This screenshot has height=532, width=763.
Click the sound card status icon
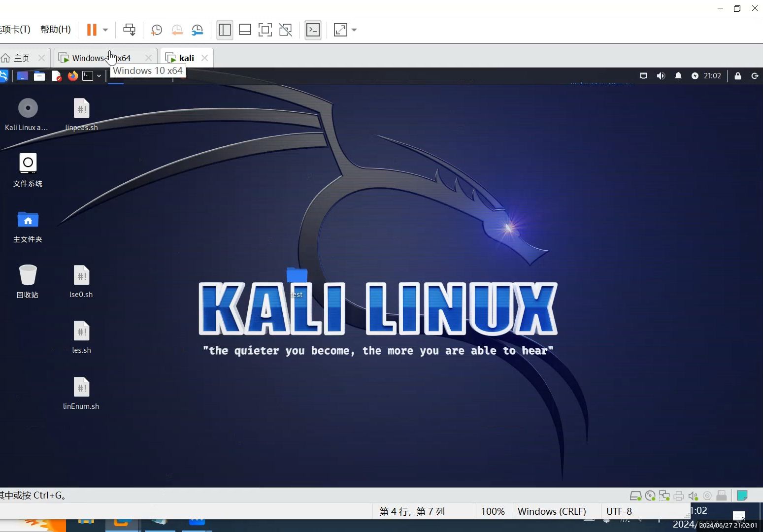(693, 496)
